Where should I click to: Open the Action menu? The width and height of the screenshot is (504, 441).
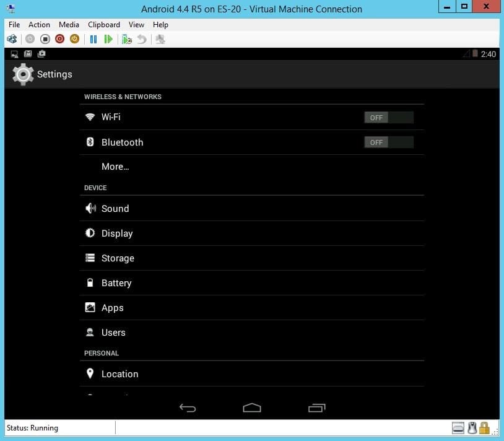tap(39, 25)
